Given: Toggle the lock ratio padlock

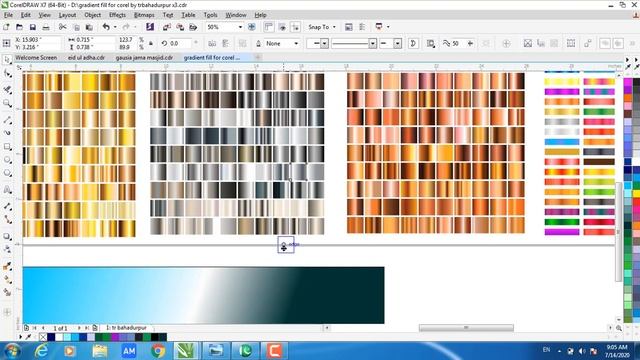Looking at the screenshot, I should click(151, 43).
